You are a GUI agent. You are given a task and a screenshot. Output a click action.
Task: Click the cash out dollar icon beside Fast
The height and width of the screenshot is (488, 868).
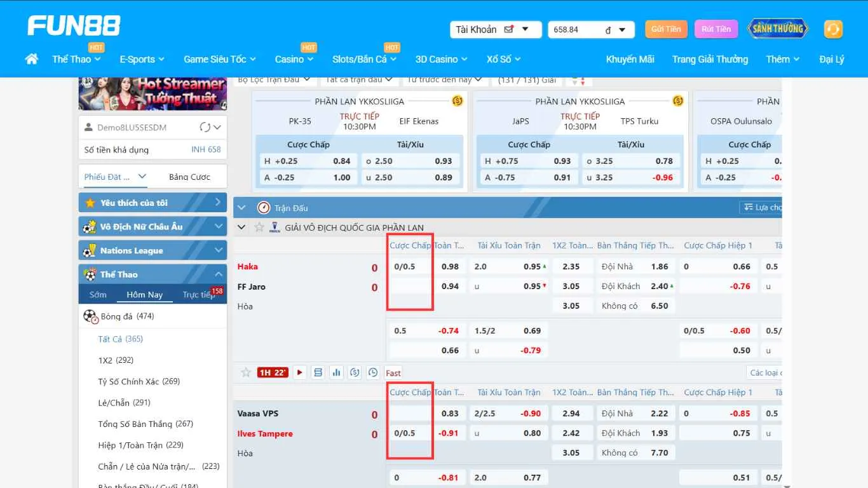[355, 372]
